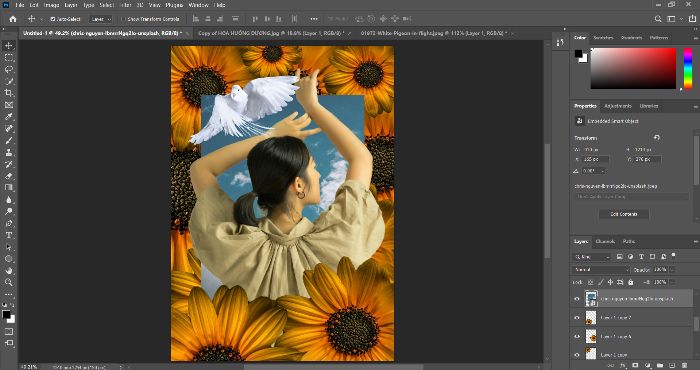Screen dimensions: 700x370
Task: Toggle lock position icon
Action: coord(610,282)
